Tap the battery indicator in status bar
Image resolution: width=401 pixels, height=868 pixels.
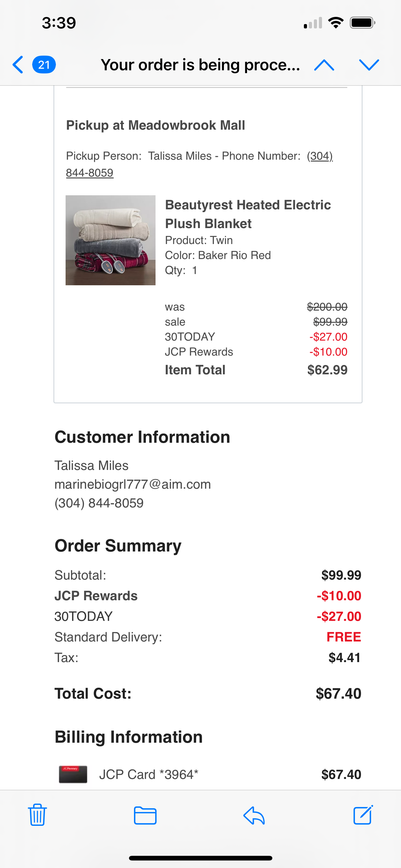point(363,22)
